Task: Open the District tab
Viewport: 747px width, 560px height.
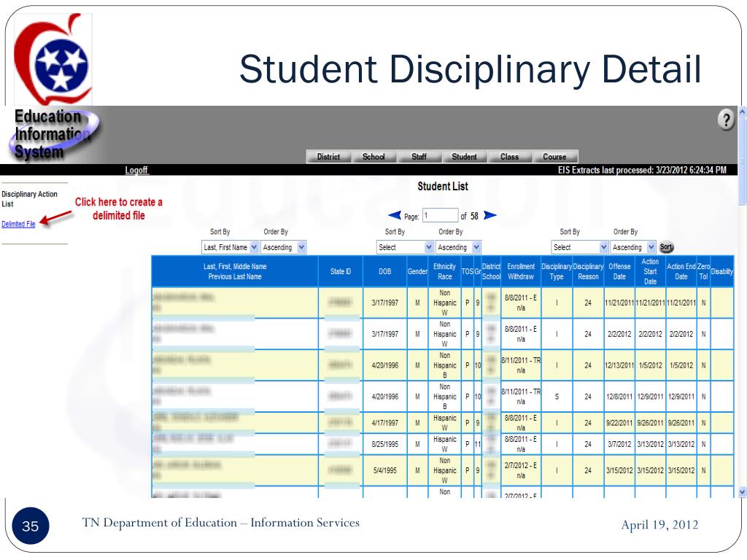Action: [x=329, y=157]
